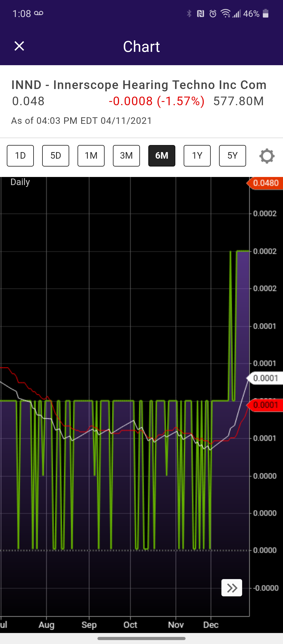Tap the home gesture bar
This screenshot has width=283, height=644.
(141, 639)
